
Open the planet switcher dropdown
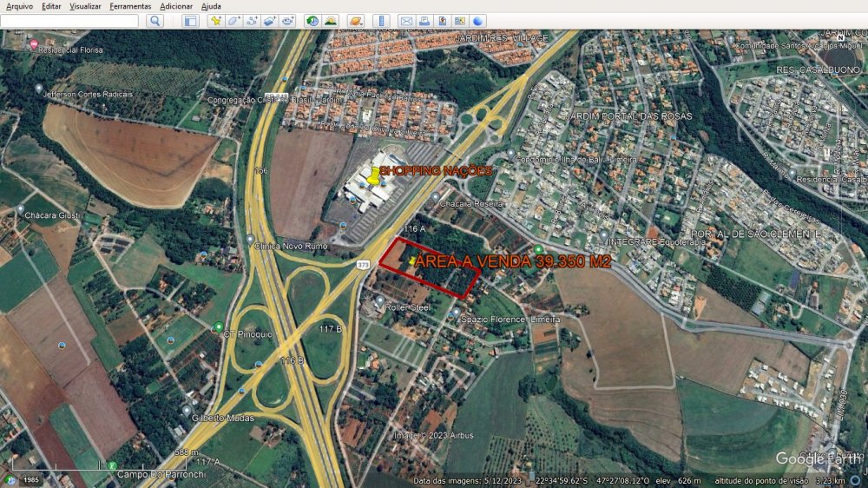[356, 21]
